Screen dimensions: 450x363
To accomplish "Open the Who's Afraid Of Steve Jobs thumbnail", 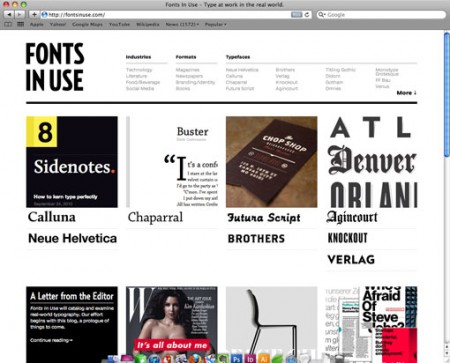I will (371, 324).
